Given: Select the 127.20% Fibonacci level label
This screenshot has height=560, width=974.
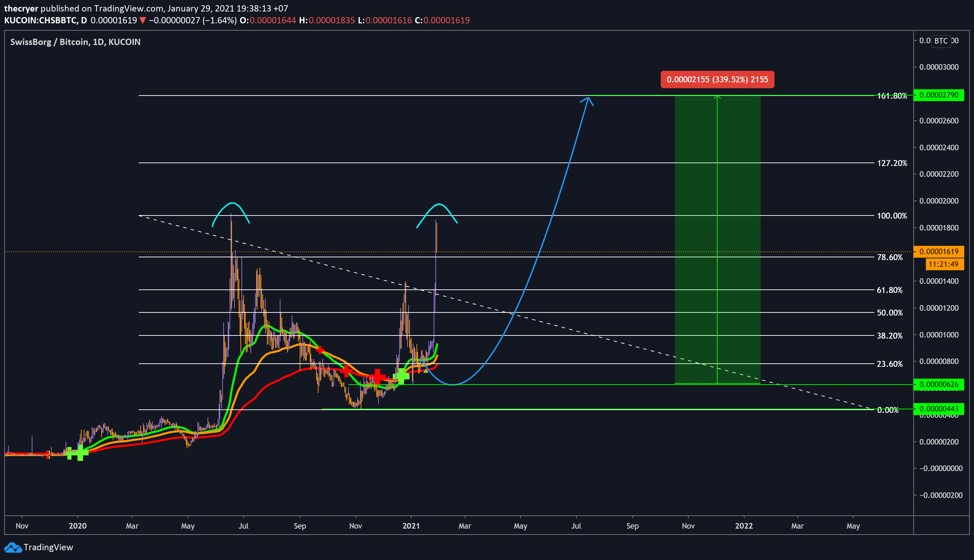Looking at the screenshot, I should [x=892, y=163].
